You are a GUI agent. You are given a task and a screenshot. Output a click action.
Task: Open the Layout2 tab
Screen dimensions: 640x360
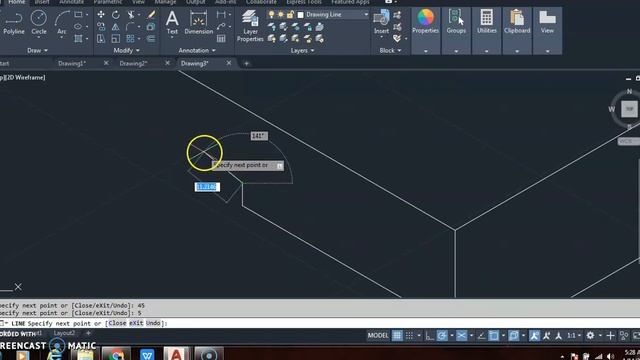pyautogui.click(x=64, y=333)
